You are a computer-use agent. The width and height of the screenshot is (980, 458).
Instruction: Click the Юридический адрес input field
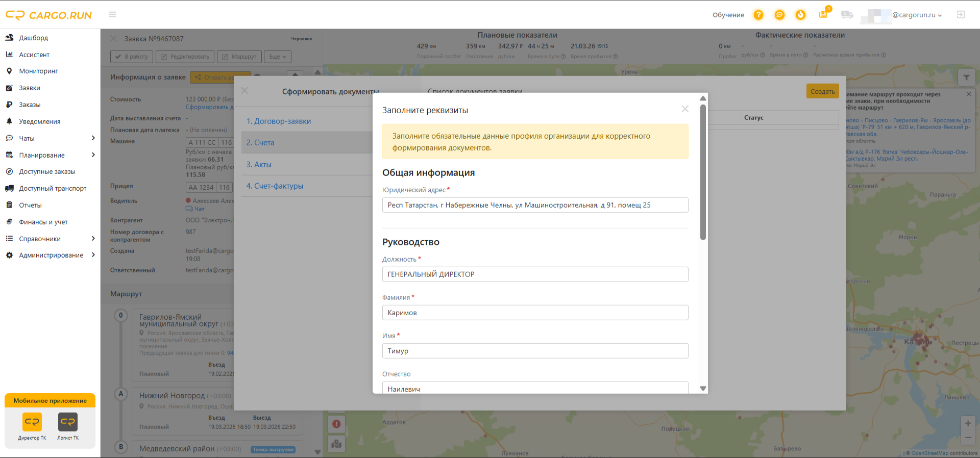(535, 205)
